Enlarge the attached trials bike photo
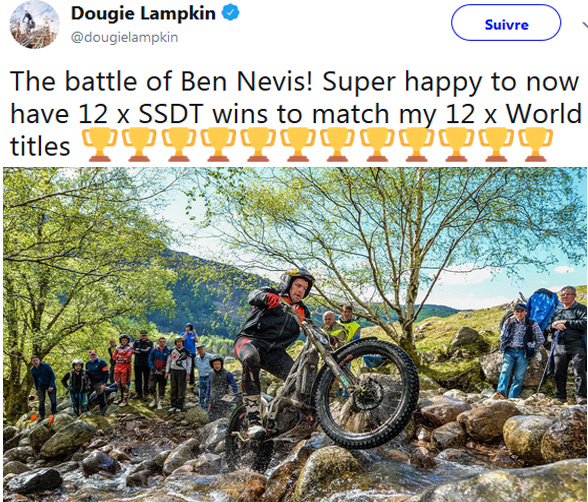The width and height of the screenshot is (588, 502). (x=295, y=334)
